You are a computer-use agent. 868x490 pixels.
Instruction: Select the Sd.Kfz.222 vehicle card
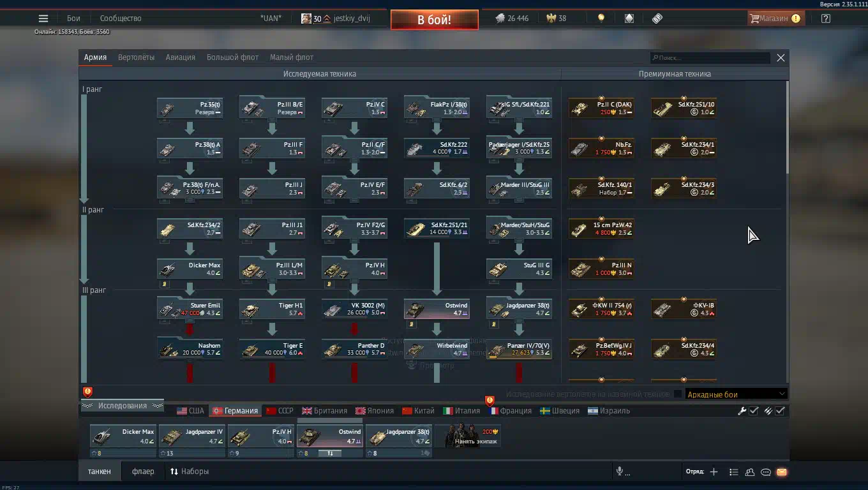click(437, 149)
